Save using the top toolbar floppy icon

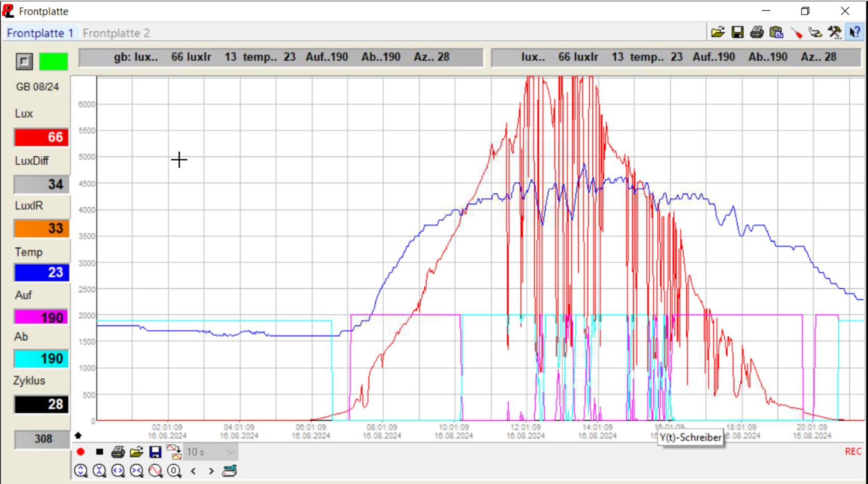coord(737,32)
